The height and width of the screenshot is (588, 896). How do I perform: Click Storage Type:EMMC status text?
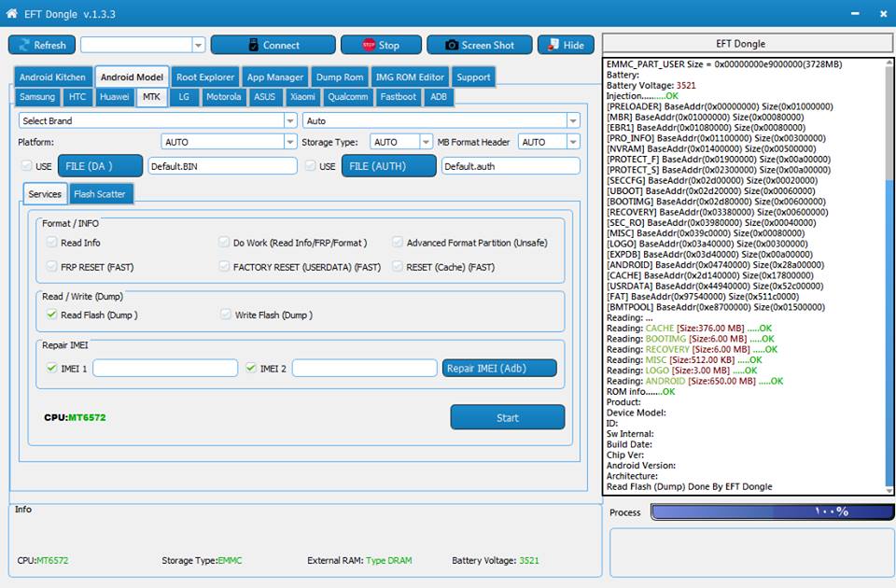202,560
